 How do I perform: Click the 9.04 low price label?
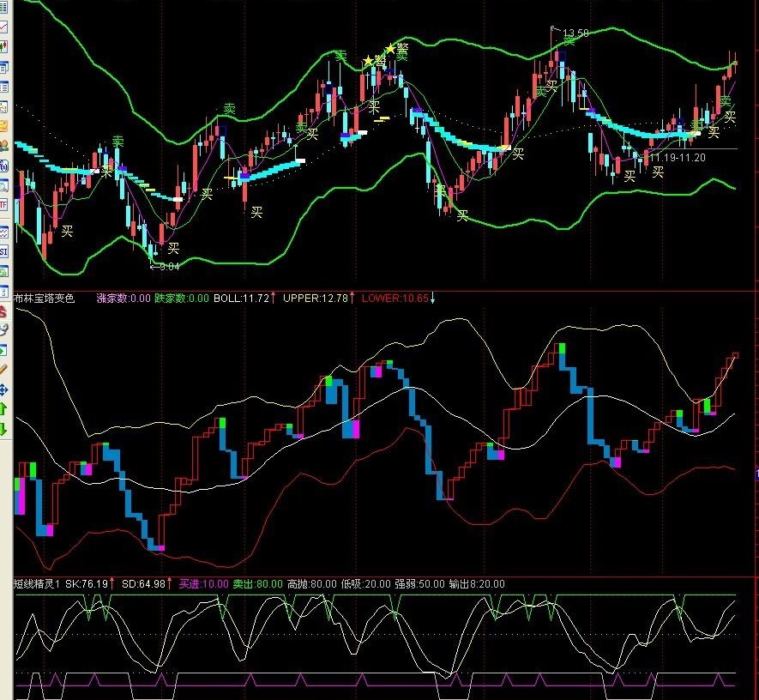click(x=170, y=266)
